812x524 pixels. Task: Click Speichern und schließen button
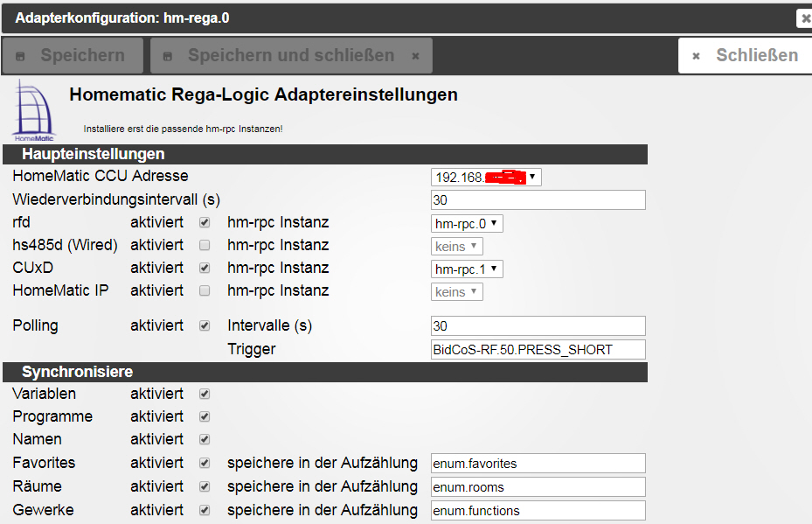291,56
